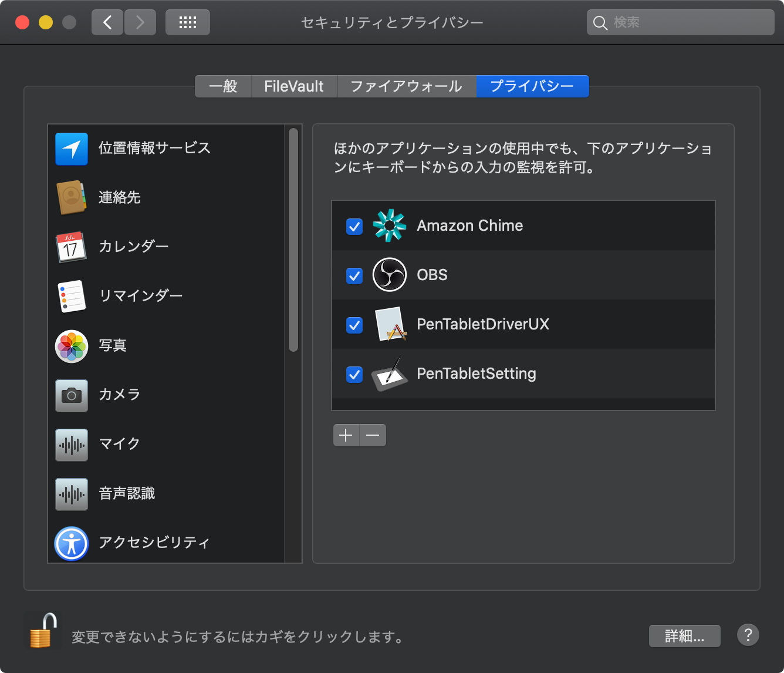Go forward with the right chevron

[140, 22]
